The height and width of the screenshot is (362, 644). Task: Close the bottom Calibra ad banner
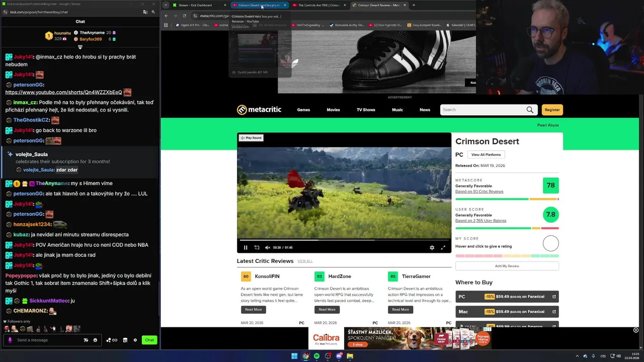click(636, 330)
